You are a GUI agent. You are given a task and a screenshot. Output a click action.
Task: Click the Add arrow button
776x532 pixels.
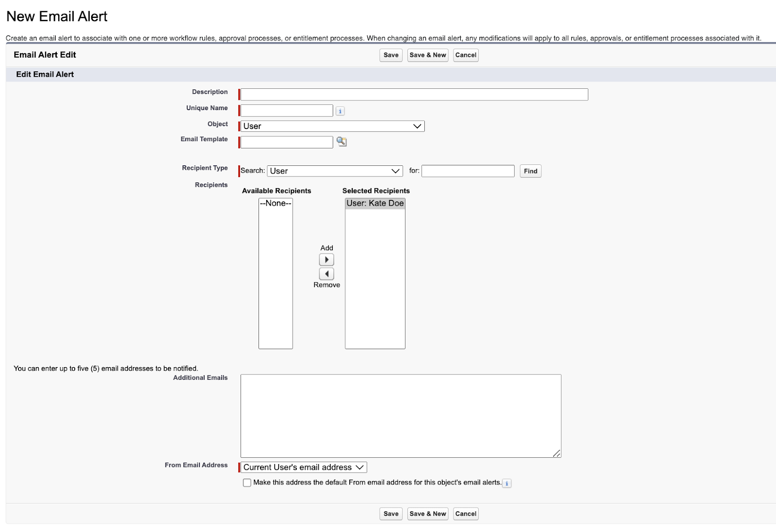click(x=326, y=260)
